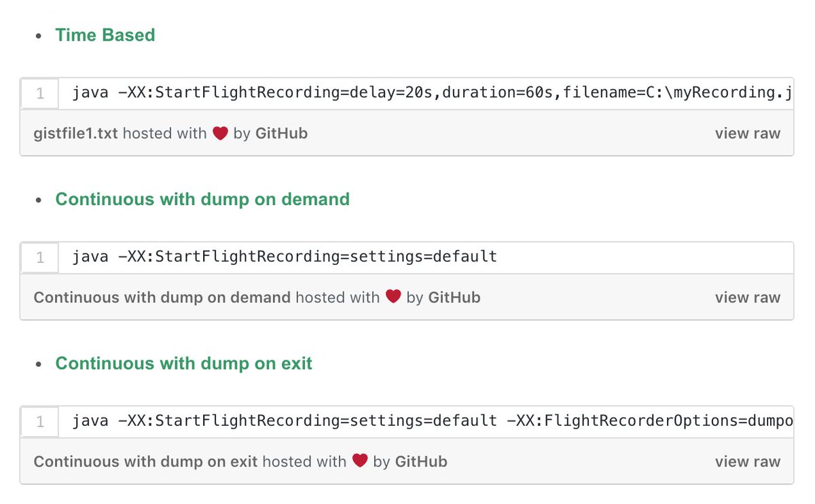815x504 pixels.
Task: Open view raw for Continuous with dump on demand
Action: (747, 297)
